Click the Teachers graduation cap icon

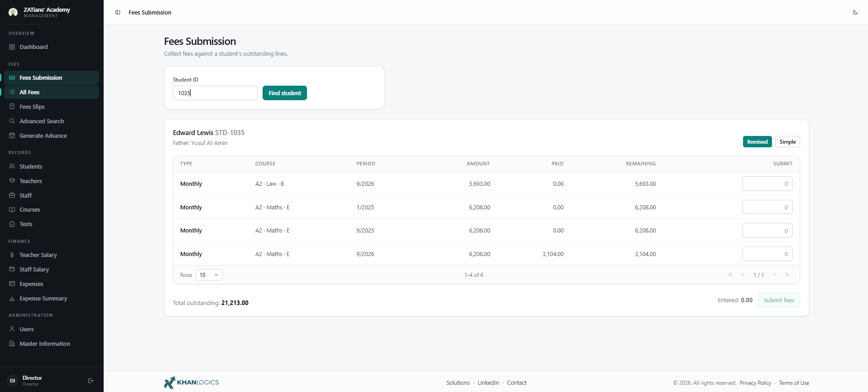coord(12,181)
